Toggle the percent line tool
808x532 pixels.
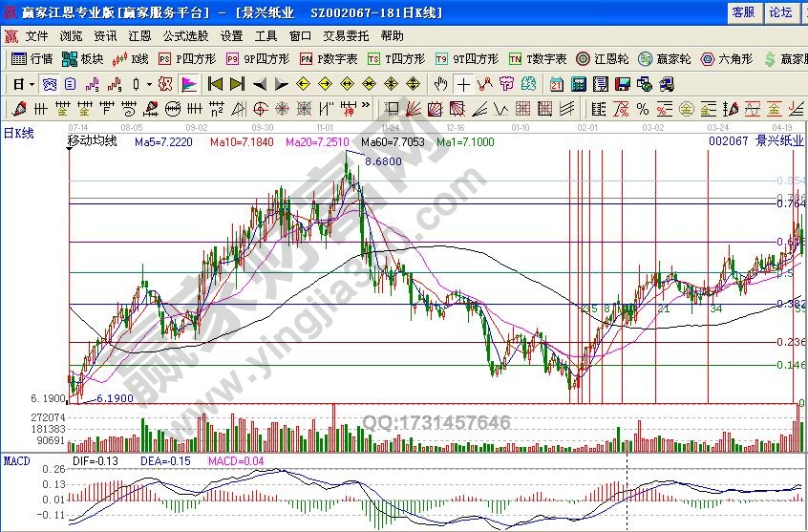(643, 108)
